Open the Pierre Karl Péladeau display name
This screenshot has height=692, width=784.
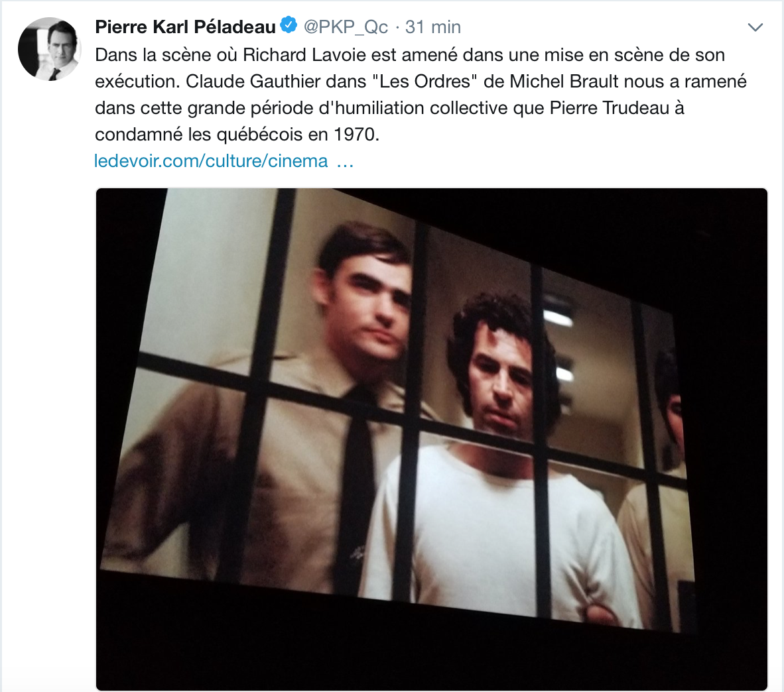(185, 27)
